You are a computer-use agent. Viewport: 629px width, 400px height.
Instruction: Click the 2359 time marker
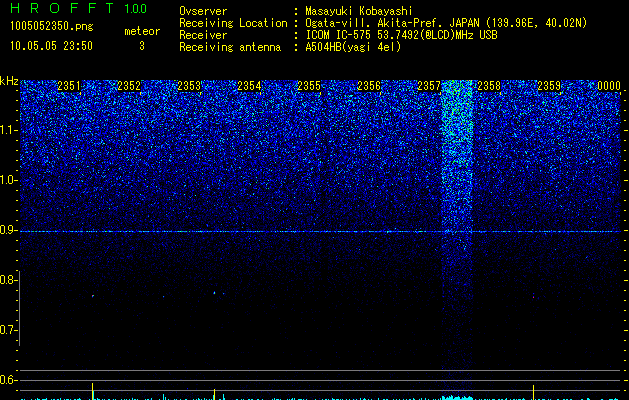[x=549, y=86]
